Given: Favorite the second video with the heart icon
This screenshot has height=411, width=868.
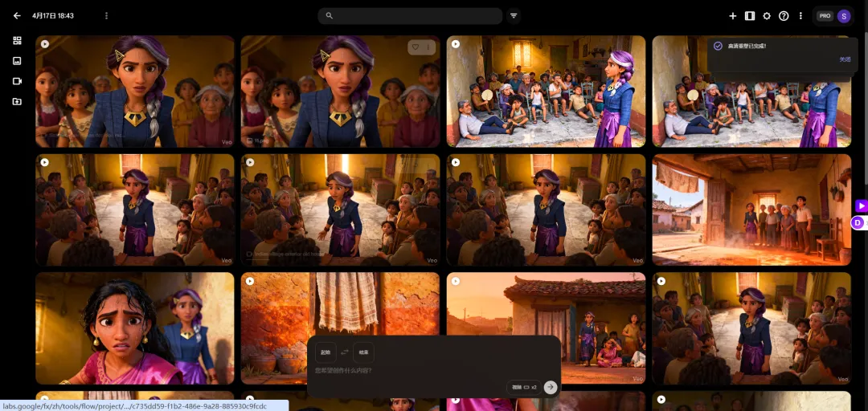Looking at the screenshot, I should 416,47.
